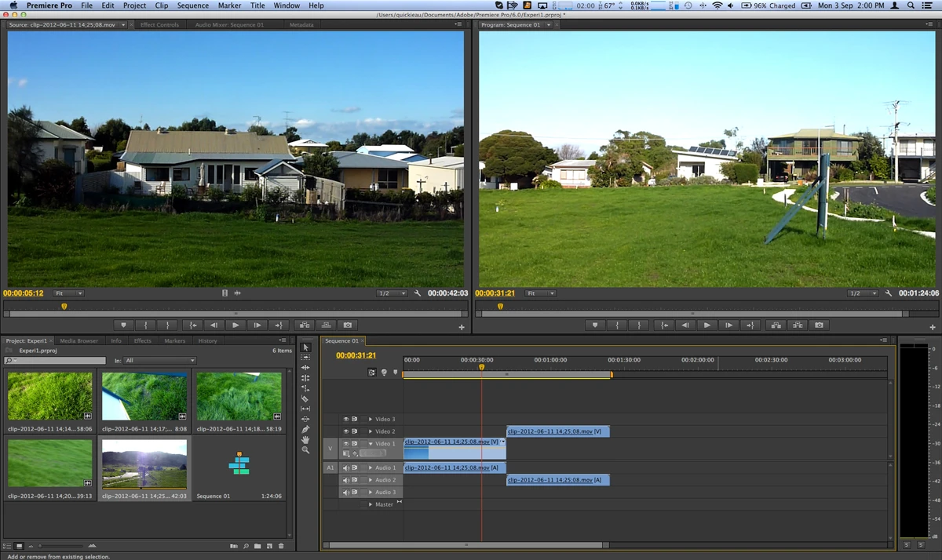Click Source monitor Add Marker button
The height and width of the screenshot is (560, 942).
pyautogui.click(x=123, y=325)
